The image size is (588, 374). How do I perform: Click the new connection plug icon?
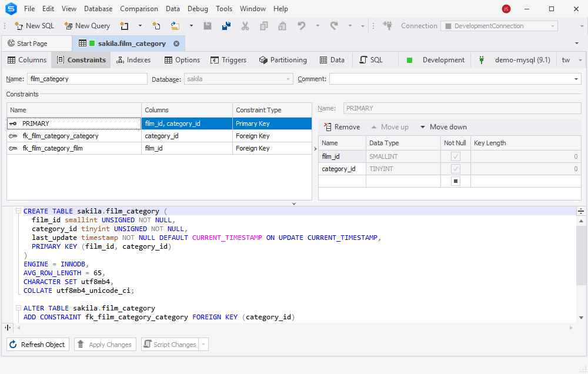pyautogui.click(x=387, y=26)
